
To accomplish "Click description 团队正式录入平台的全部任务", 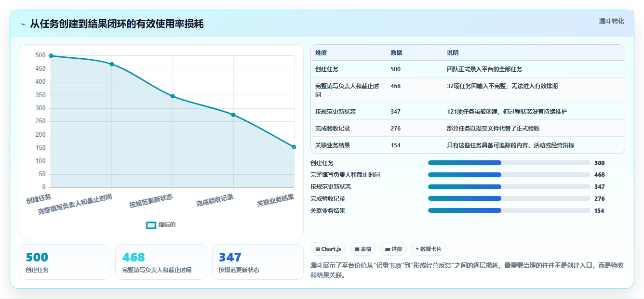I will (x=484, y=69).
